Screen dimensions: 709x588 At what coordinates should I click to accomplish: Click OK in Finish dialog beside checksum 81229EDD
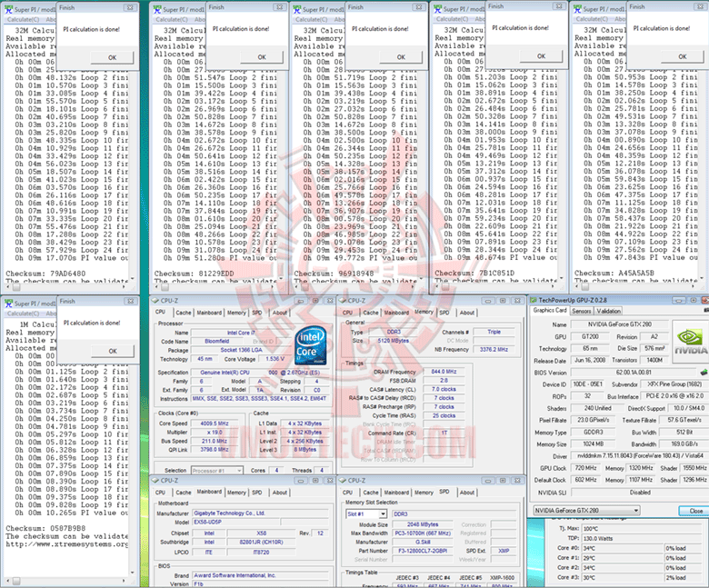[x=262, y=57]
